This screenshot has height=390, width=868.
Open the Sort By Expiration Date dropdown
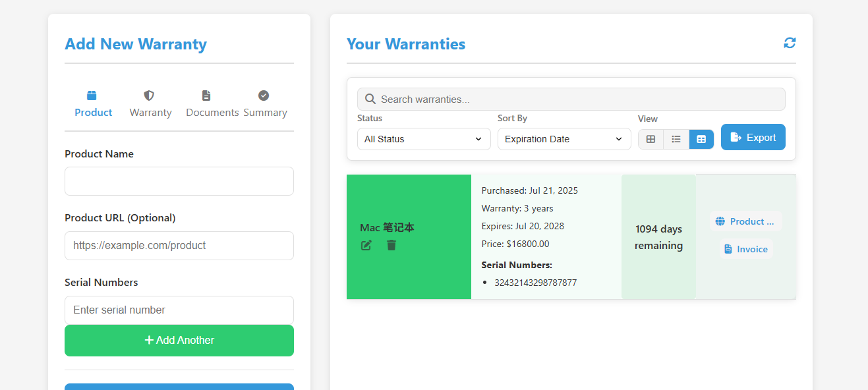point(564,139)
